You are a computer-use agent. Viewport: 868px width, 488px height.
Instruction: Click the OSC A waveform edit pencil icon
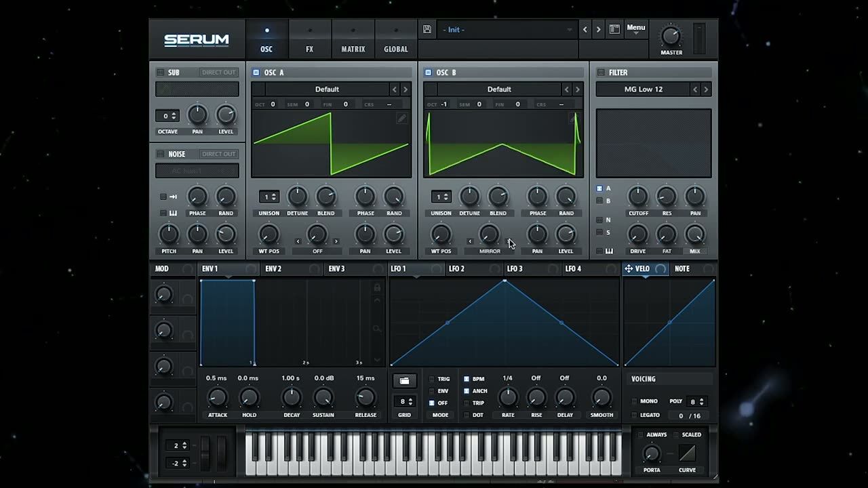click(401, 119)
